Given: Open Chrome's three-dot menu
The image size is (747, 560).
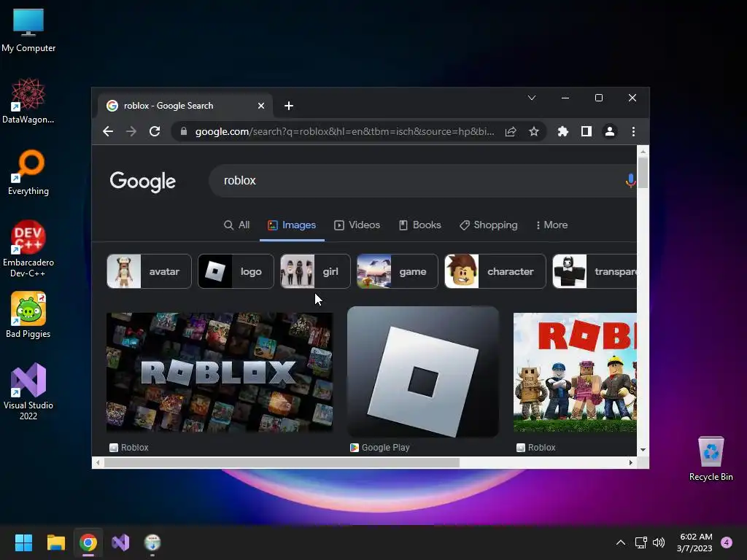Looking at the screenshot, I should tap(633, 131).
